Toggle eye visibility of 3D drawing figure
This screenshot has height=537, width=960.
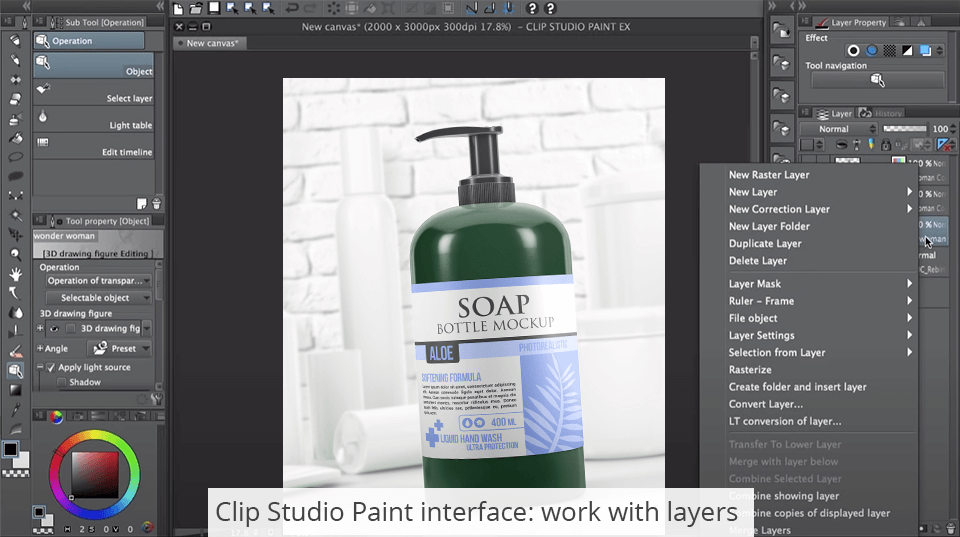54,329
